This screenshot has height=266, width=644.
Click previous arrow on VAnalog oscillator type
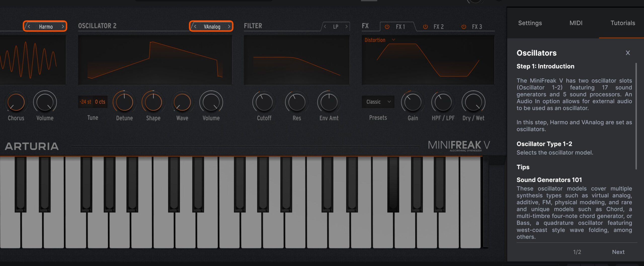[x=195, y=26]
